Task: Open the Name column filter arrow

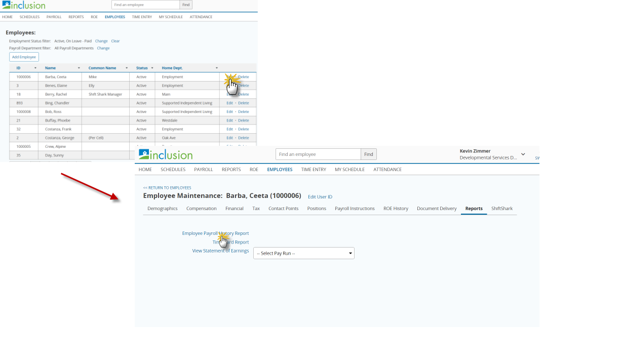Action: tap(79, 68)
